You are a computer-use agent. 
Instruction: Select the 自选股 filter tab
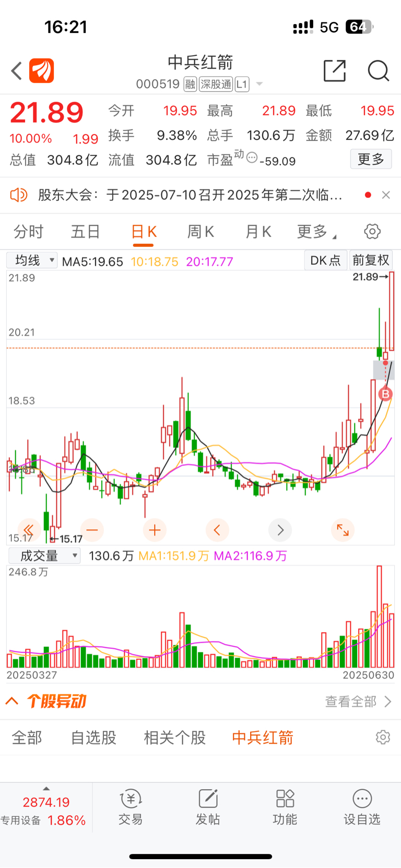click(94, 738)
